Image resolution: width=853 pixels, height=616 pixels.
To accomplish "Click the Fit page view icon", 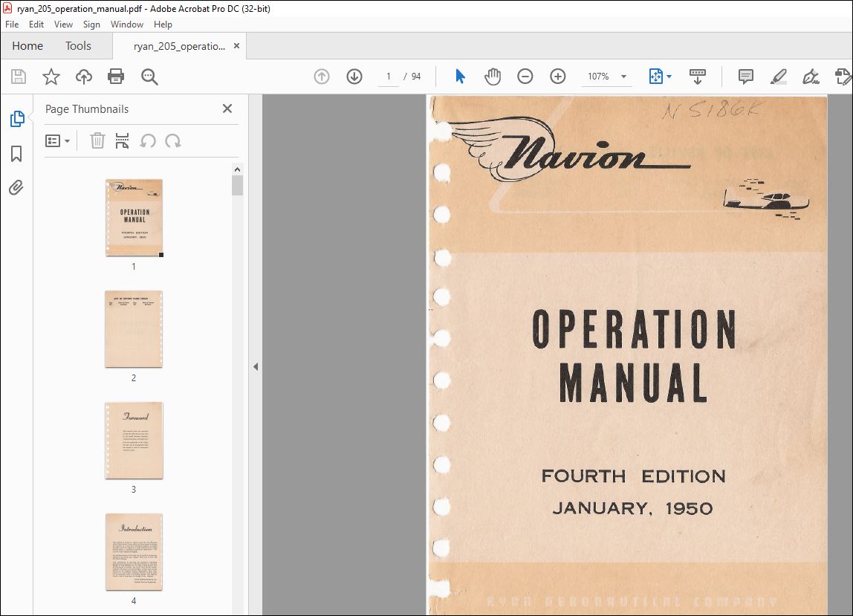I will click(656, 77).
